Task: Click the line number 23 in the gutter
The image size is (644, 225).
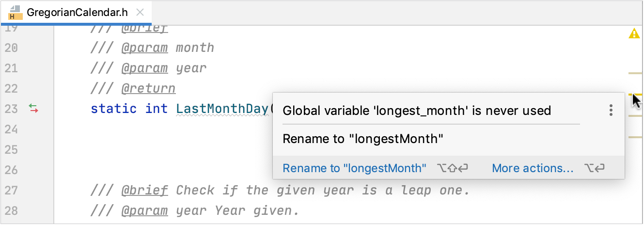Action: pyautogui.click(x=11, y=109)
